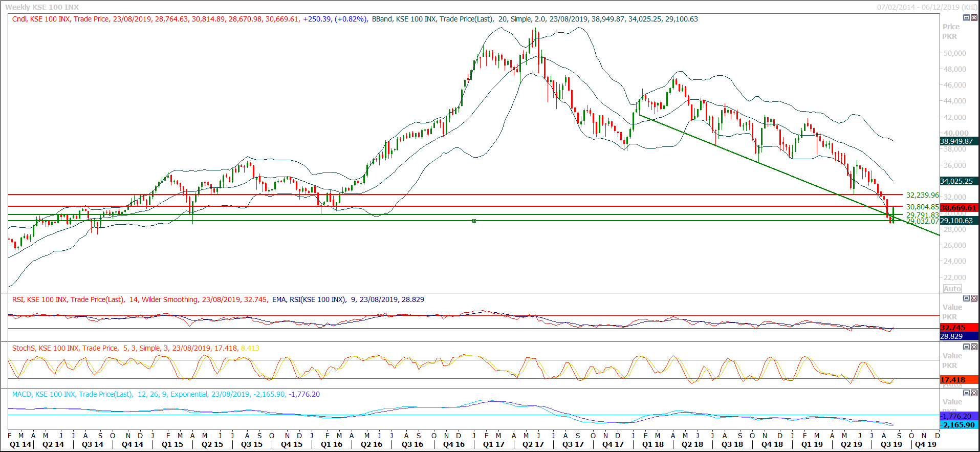Image resolution: width=980 pixels, height=452 pixels.
Task: Close the MACD indicator pane
Action: coord(974,393)
